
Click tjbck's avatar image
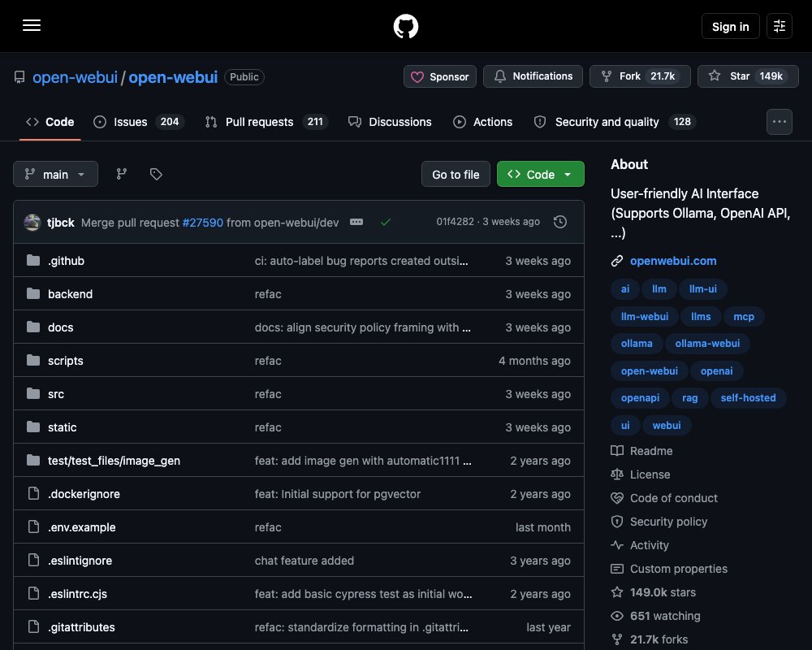point(32,223)
